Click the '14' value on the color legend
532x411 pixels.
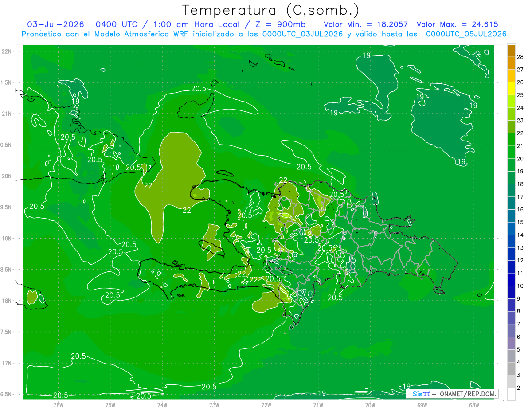pyautogui.click(x=520, y=235)
